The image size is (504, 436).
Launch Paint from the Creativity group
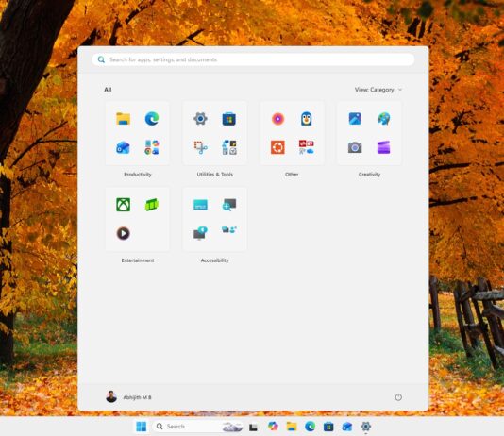click(x=383, y=119)
